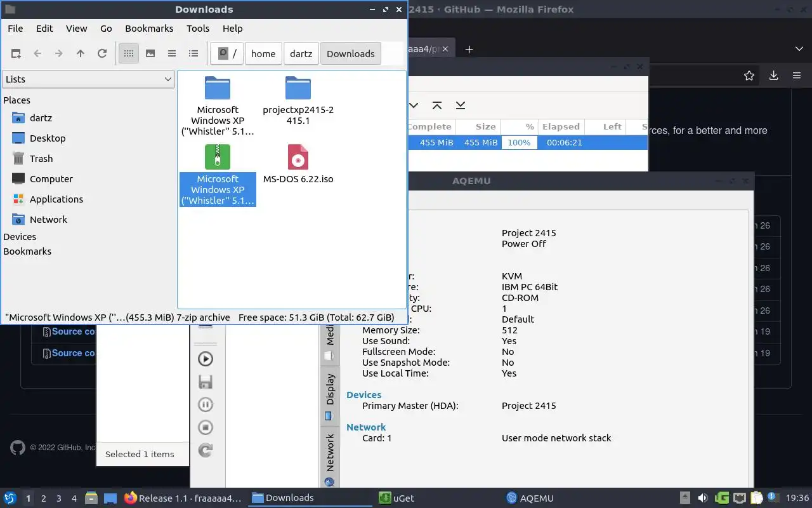Viewport: 812px width, 508px height.
Task: Click the 100% progress cell in uGet
Action: tap(519, 143)
